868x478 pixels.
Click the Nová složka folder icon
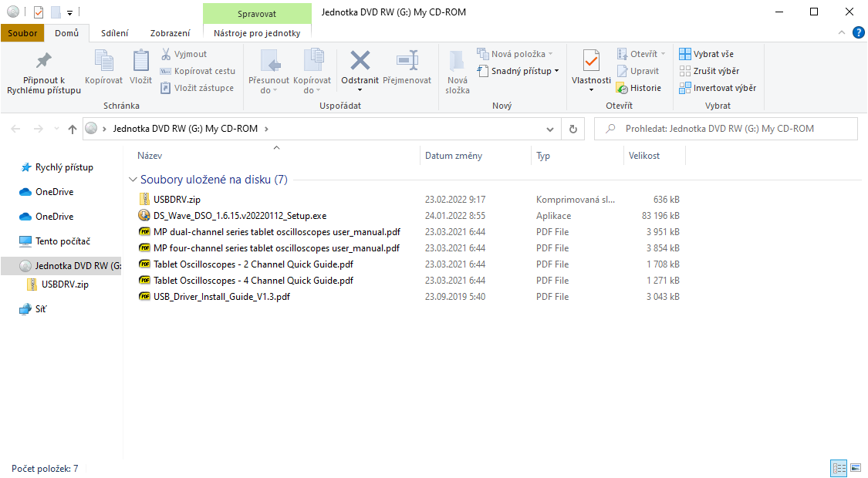click(x=457, y=60)
